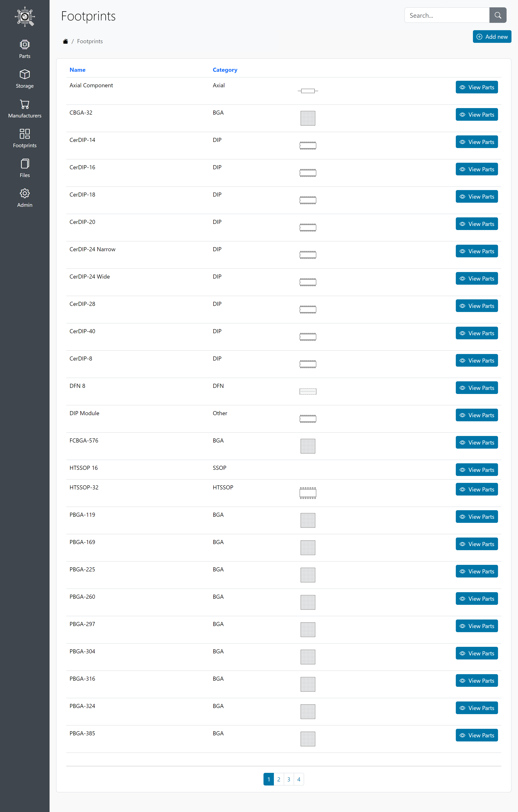
Task: View parts for CBGA-32 footprint
Action: click(476, 114)
